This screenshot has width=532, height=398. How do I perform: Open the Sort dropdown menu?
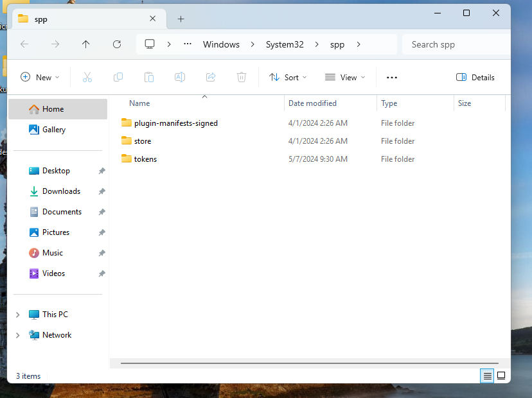point(288,77)
